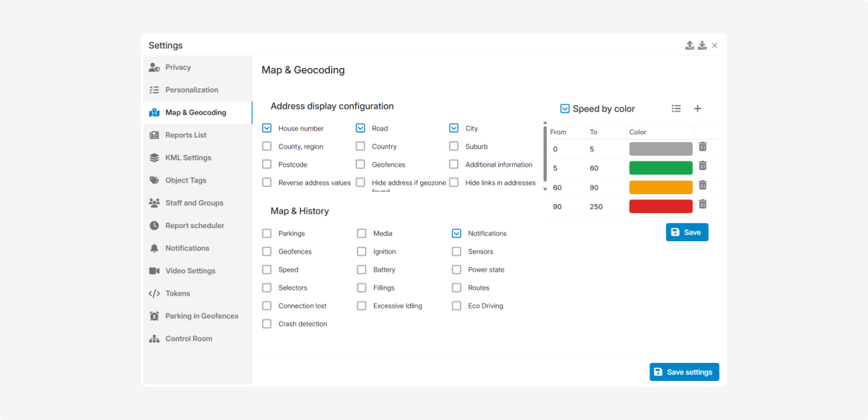The width and height of the screenshot is (868, 420).
Task: Open KML Settings from the sidebar
Action: coord(187,158)
